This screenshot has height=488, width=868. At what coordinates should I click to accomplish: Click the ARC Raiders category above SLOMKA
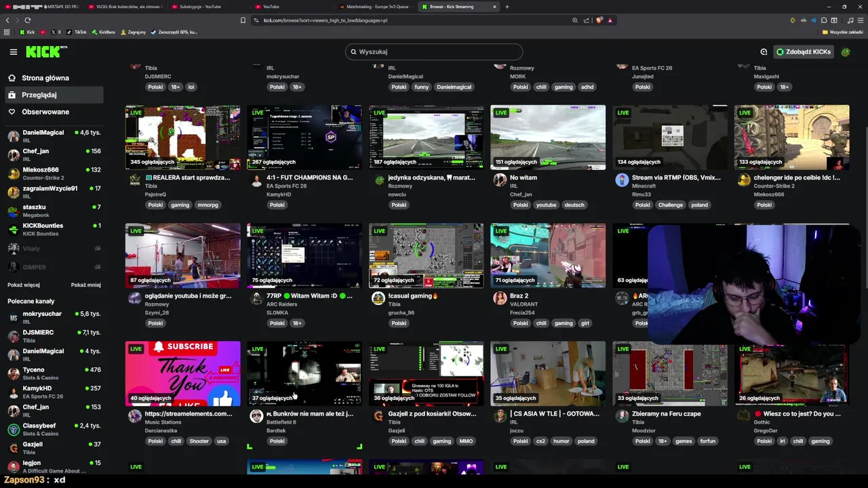[x=281, y=304]
